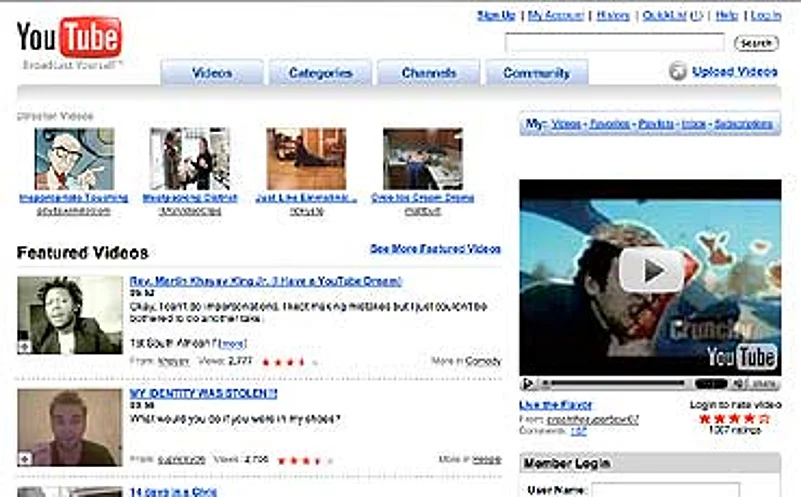The width and height of the screenshot is (801, 497).
Task: Open the Help link
Action: click(x=726, y=16)
